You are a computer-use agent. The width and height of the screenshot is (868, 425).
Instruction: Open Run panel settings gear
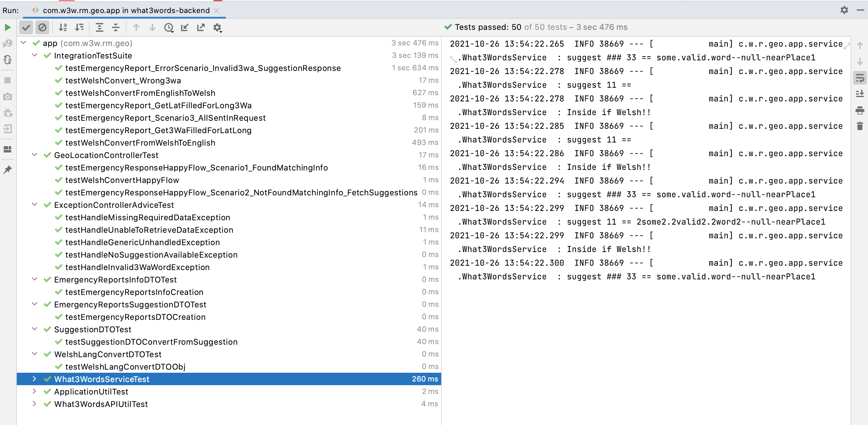pos(844,10)
